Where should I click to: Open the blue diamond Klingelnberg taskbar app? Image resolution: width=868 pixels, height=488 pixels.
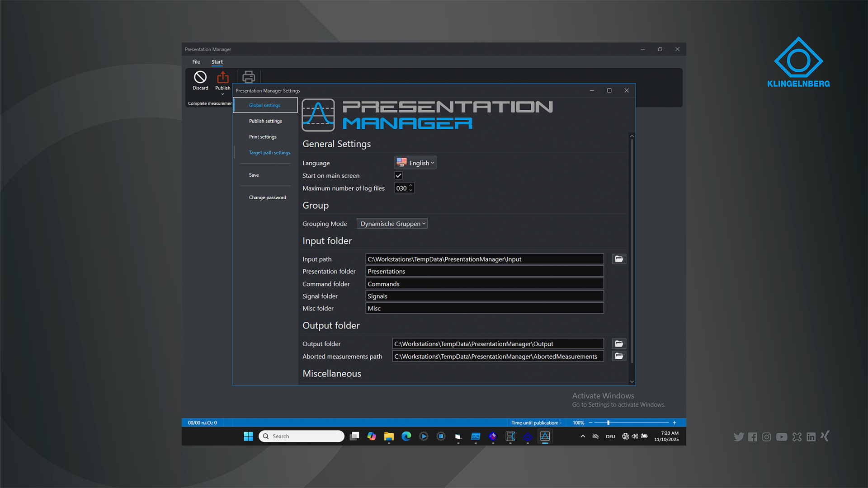click(528, 436)
